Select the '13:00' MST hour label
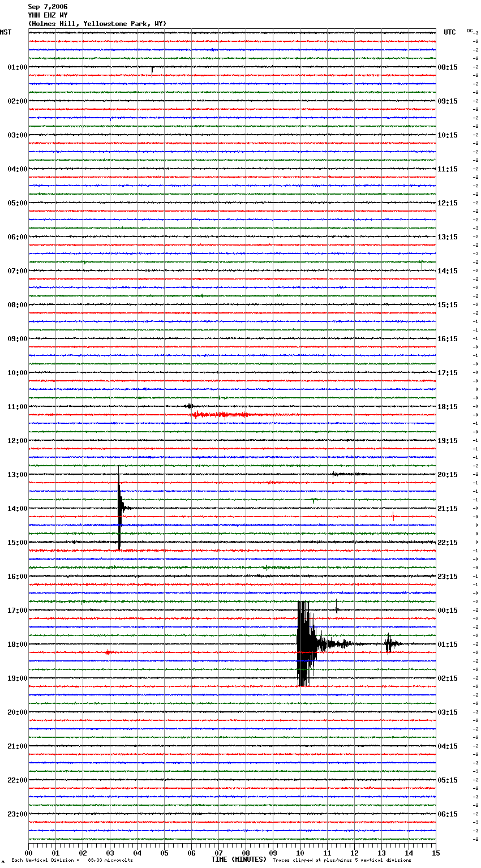Image resolution: width=481 pixels, height=868 pixels. (x=18, y=475)
